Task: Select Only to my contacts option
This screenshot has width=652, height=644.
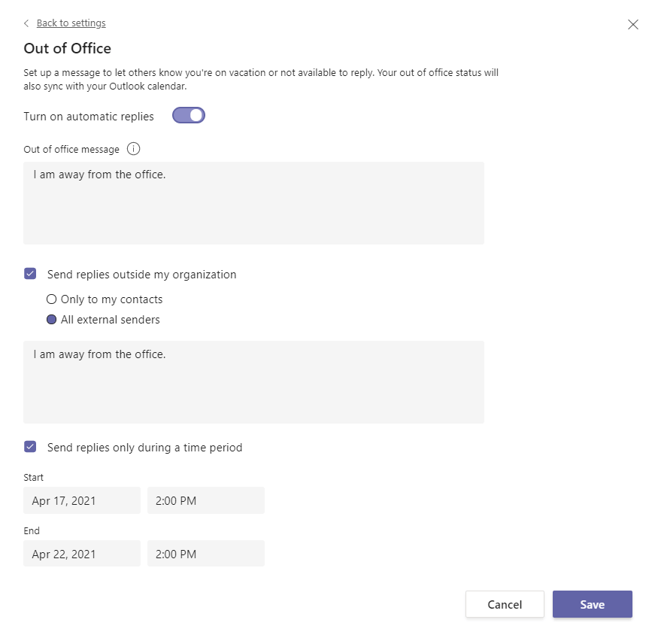Action: tap(52, 299)
